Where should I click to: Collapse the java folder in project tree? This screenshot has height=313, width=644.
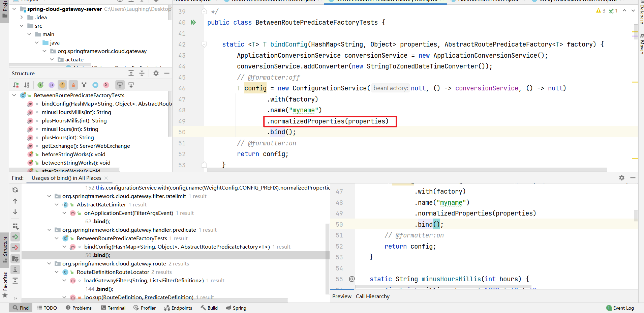pos(37,42)
